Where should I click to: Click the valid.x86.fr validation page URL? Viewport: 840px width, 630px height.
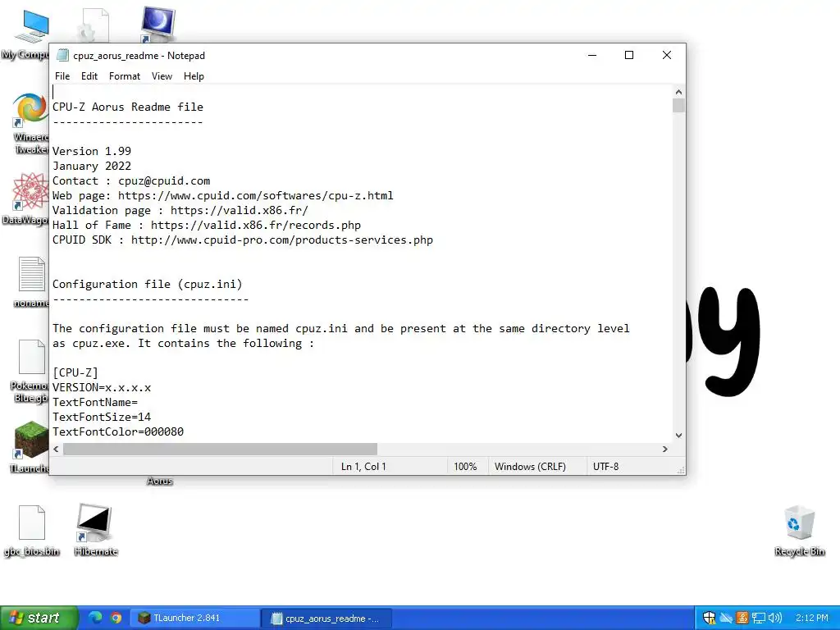click(240, 211)
